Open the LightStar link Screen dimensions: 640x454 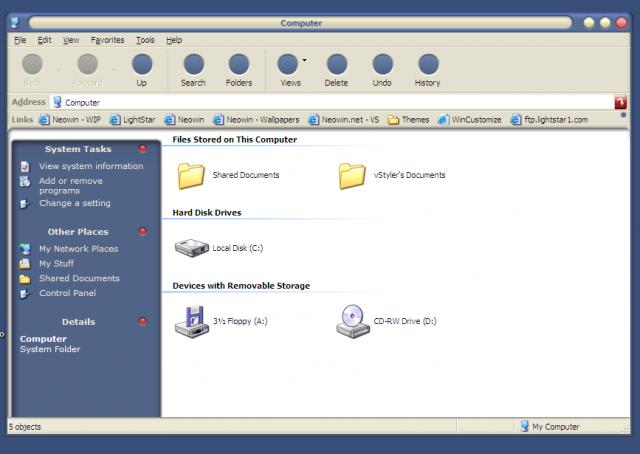[x=133, y=120]
